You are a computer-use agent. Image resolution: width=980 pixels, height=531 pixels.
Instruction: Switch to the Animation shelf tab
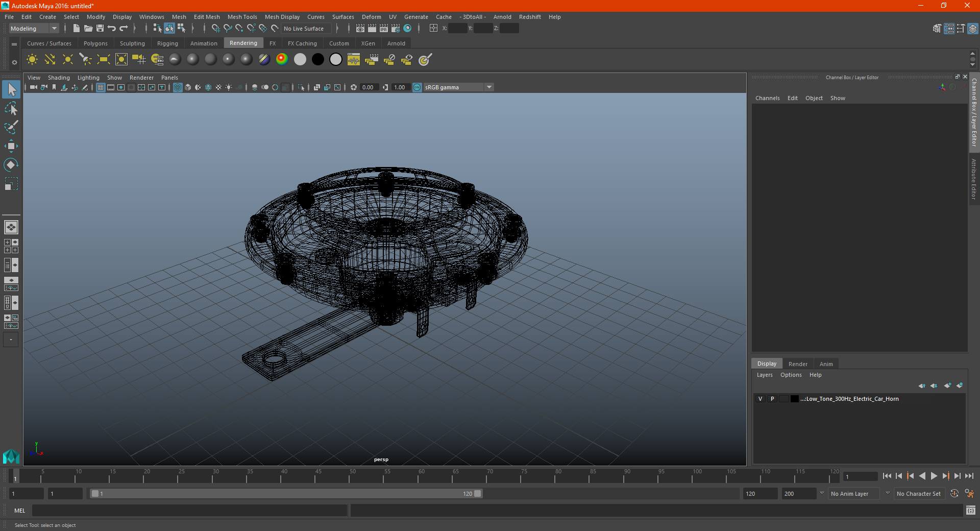(204, 43)
